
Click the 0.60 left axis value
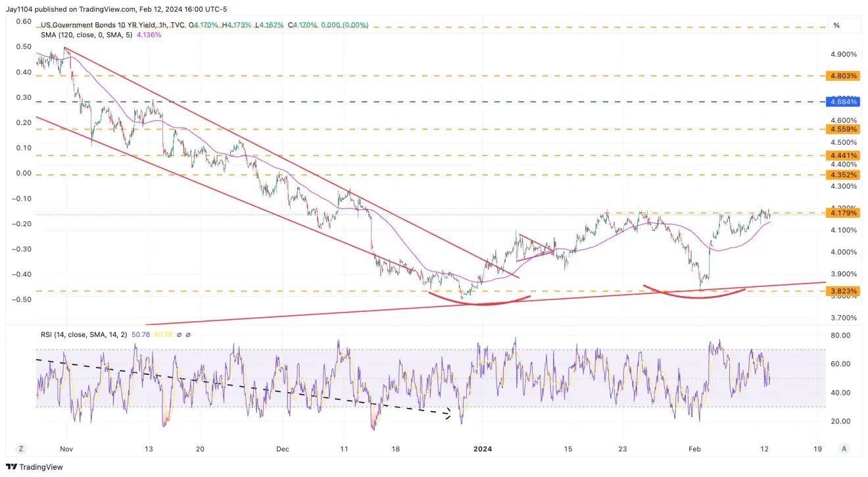[x=24, y=21]
